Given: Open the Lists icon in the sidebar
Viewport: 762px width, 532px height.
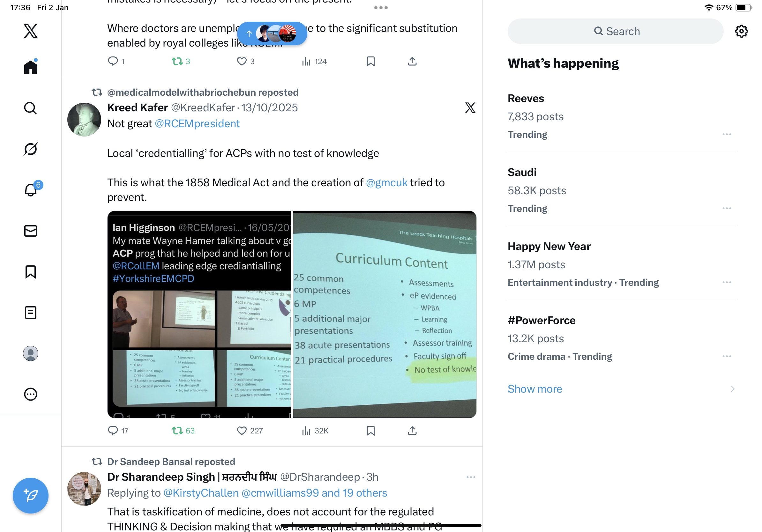Looking at the screenshot, I should click(31, 313).
